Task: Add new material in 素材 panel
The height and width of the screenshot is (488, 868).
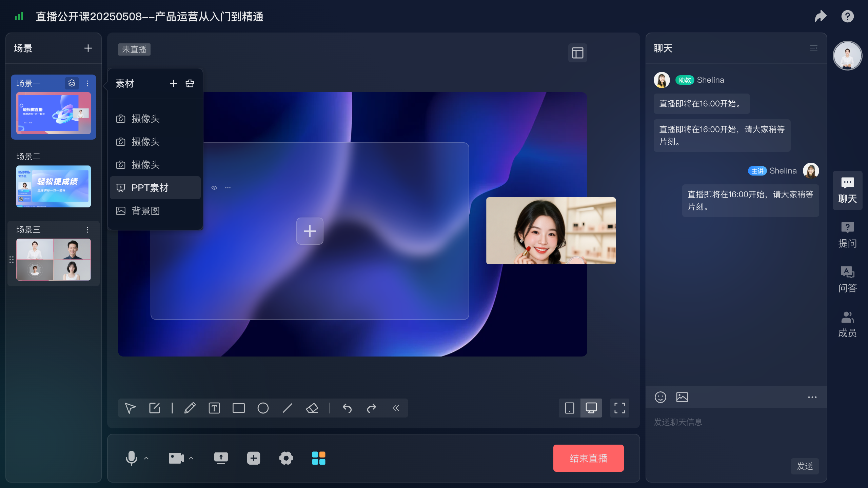Action: pos(174,83)
